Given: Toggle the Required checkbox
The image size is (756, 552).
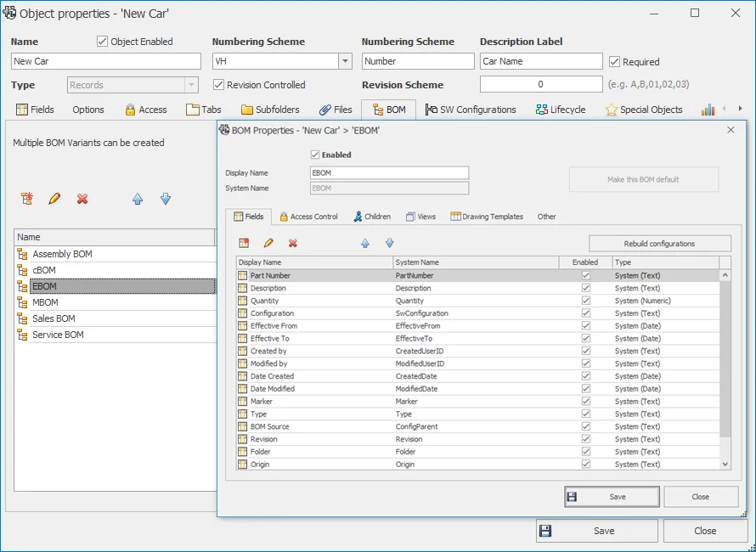Looking at the screenshot, I should [615, 62].
